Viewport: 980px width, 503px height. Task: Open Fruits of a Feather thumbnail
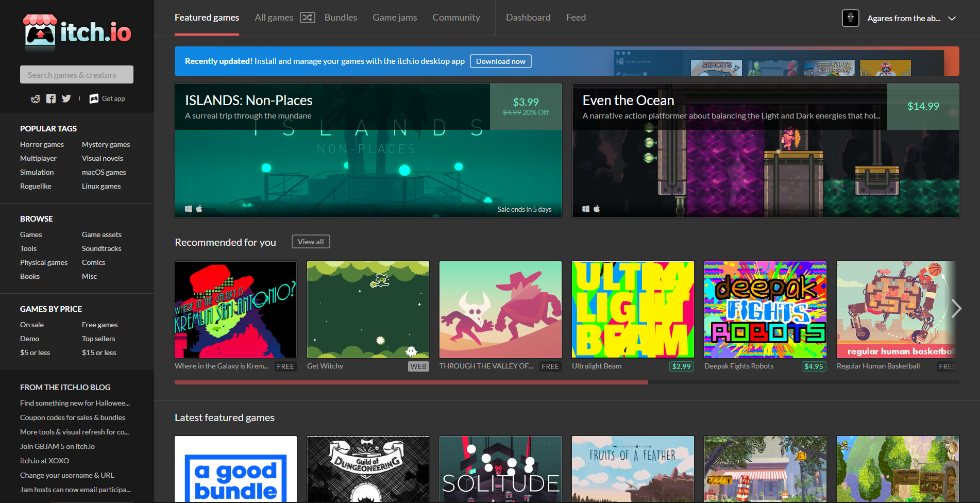633,469
